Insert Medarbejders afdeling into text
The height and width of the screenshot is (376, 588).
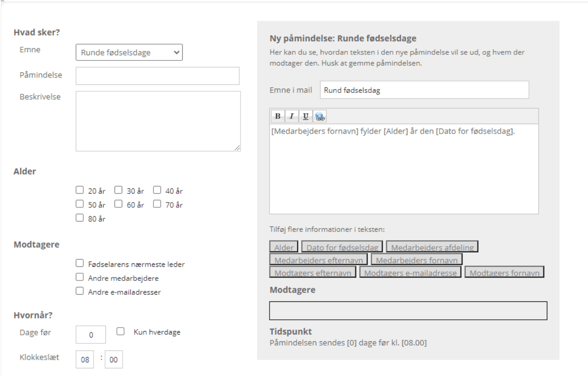pos(432,247)
